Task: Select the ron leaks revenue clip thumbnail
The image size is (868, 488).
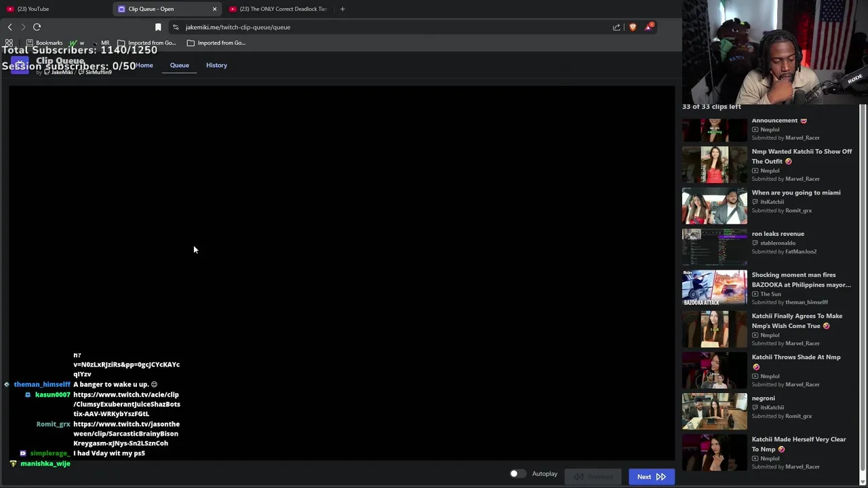Action: click(714, 247)
